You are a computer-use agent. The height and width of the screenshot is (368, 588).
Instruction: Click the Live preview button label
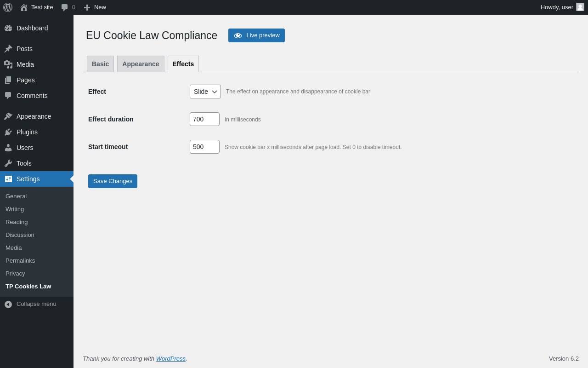[x=263, y=35]
